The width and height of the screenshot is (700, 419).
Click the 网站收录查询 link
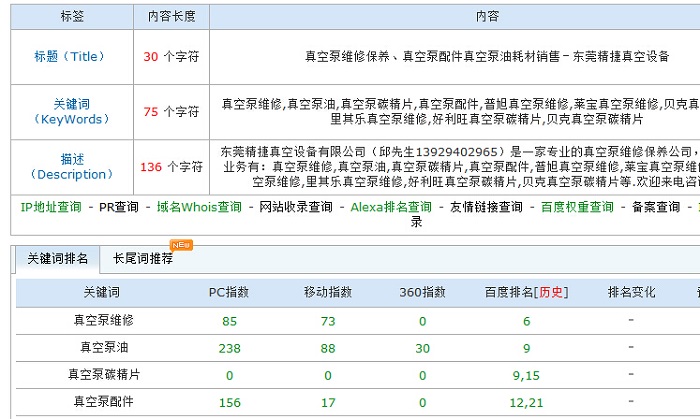(296, 207)
